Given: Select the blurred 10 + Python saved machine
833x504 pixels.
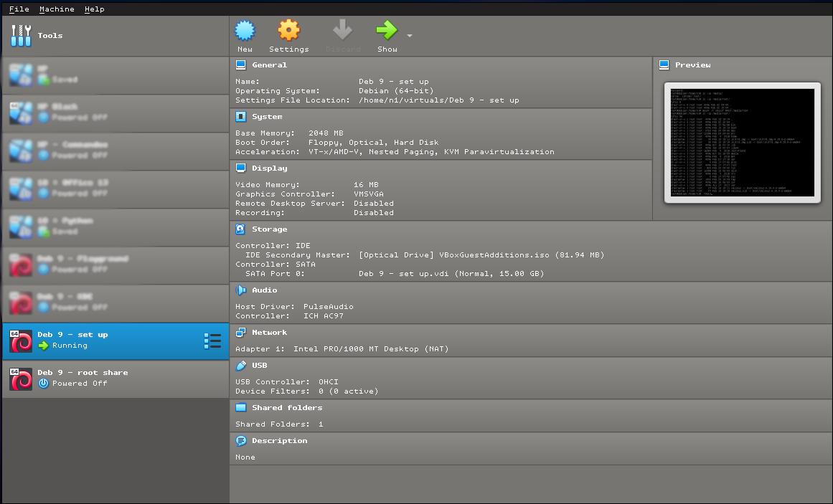Looking at the screenshot, I should tap(116, 227).
